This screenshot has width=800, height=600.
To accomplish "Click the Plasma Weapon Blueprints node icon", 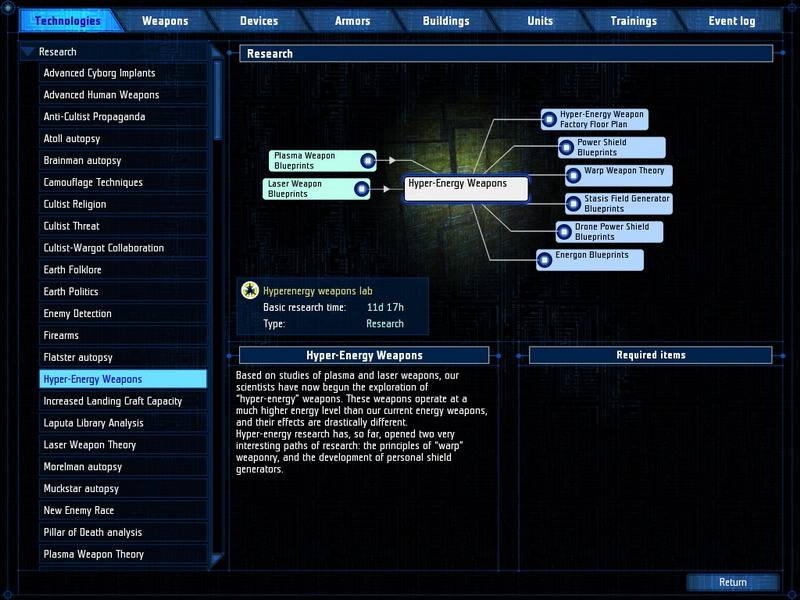I will tap(367, 160).
